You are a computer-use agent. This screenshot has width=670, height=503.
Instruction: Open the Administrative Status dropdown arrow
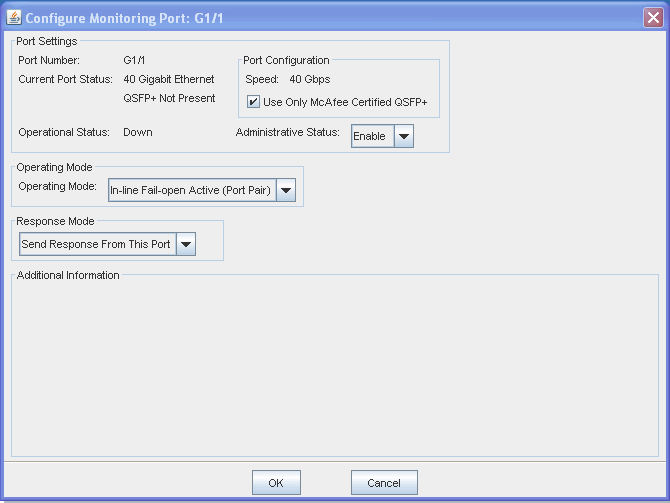pos(404,136)
